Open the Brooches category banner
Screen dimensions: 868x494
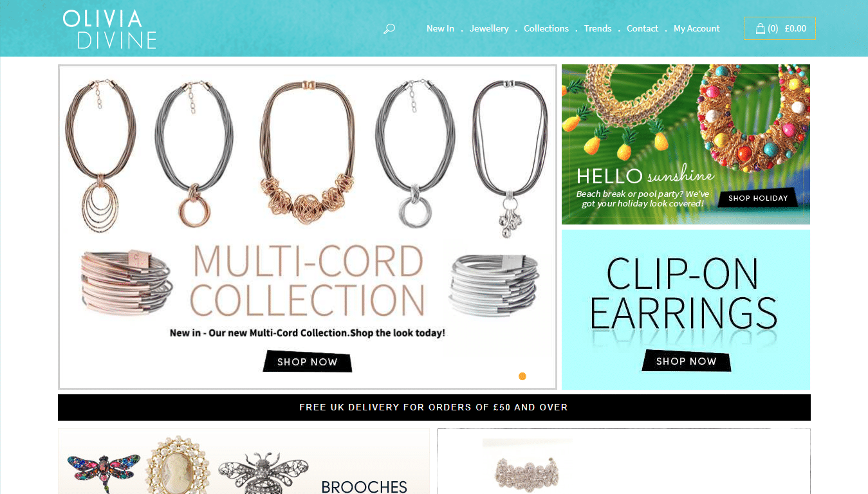(x=244, y=461)
